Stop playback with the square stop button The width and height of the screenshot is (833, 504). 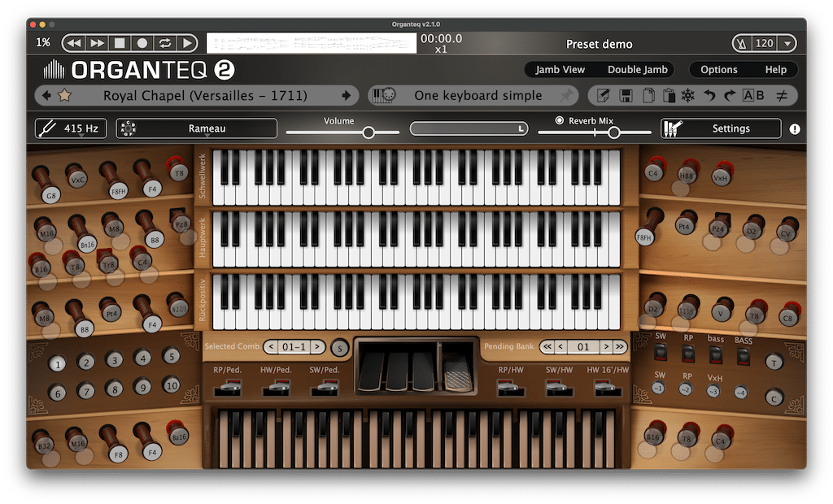[120, 43]
